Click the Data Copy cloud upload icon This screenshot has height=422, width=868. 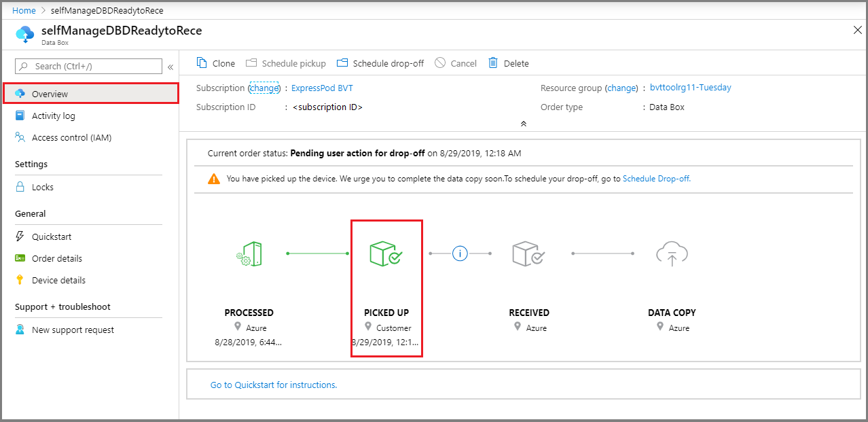672,253
